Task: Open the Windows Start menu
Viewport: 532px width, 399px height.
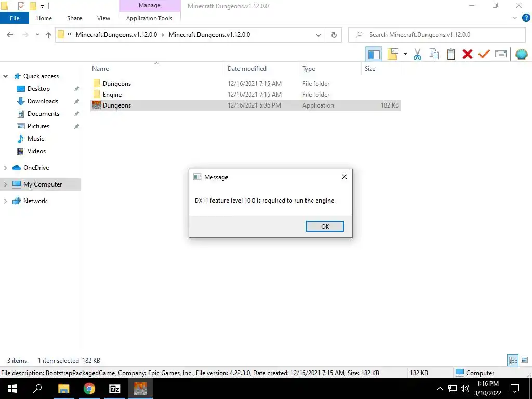Action: pyautogui.click(x=12, y=389)
